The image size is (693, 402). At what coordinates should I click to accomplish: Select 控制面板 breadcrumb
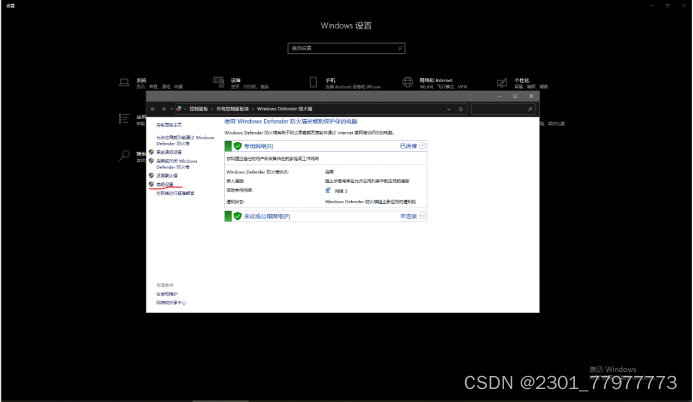(x=199, y=109)
